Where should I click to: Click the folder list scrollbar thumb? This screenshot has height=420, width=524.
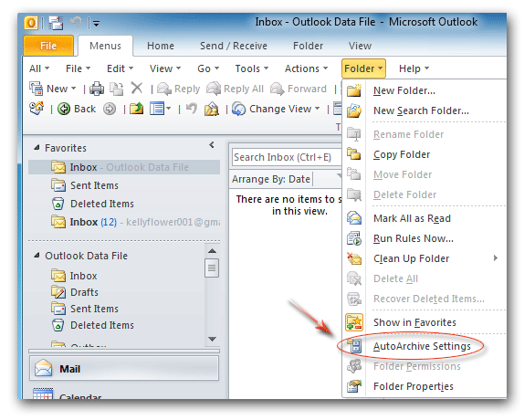click(212, 268)
